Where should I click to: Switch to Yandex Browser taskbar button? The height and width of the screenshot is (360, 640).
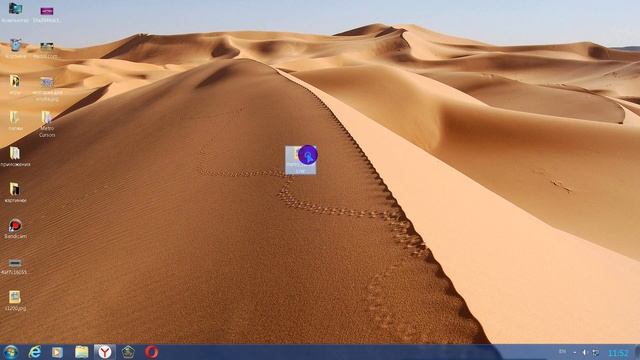104,352
